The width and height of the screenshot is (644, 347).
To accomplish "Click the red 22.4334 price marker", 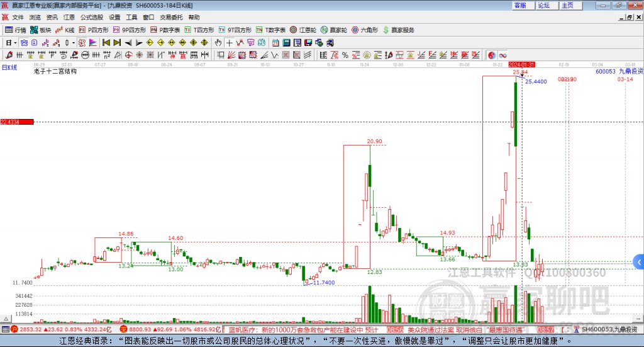I will tap(17, 122).
